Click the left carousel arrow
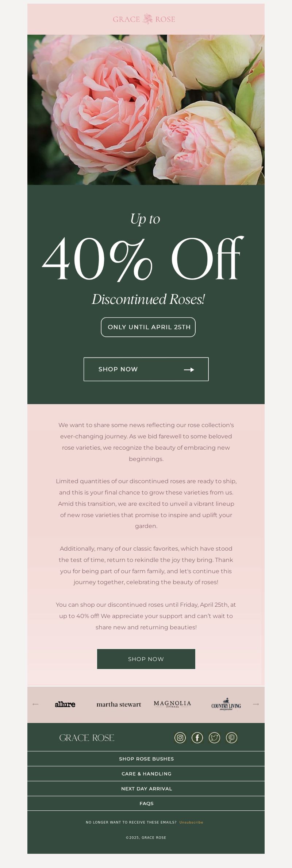This screenshot has width=292, height=868. (35, 704)
